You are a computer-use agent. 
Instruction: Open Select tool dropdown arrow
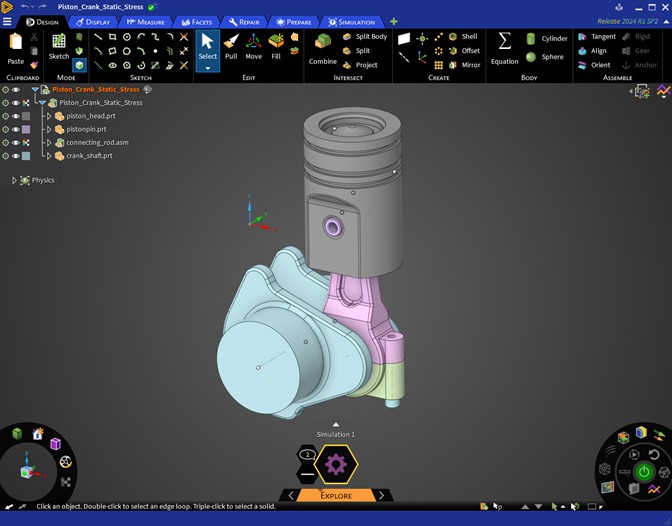click(207, 68)
